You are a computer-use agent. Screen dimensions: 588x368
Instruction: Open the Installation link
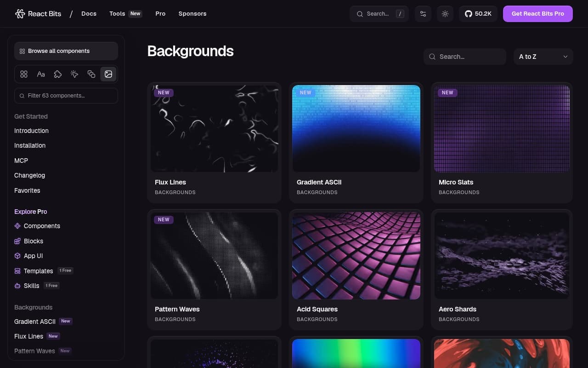click(x=30, y=145)
